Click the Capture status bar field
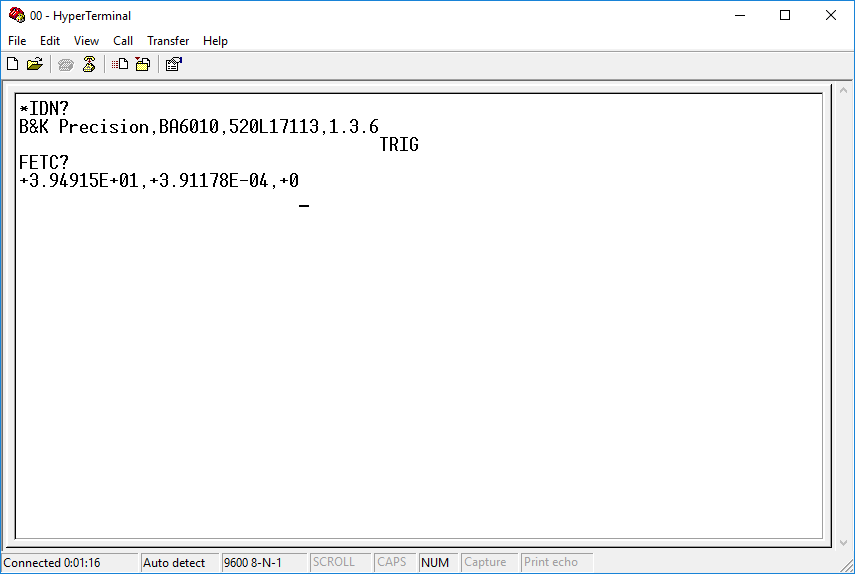 coord(489,562)
